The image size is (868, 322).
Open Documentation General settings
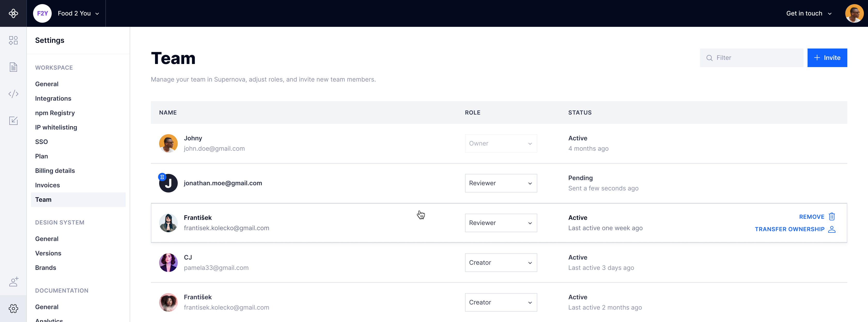47,307
